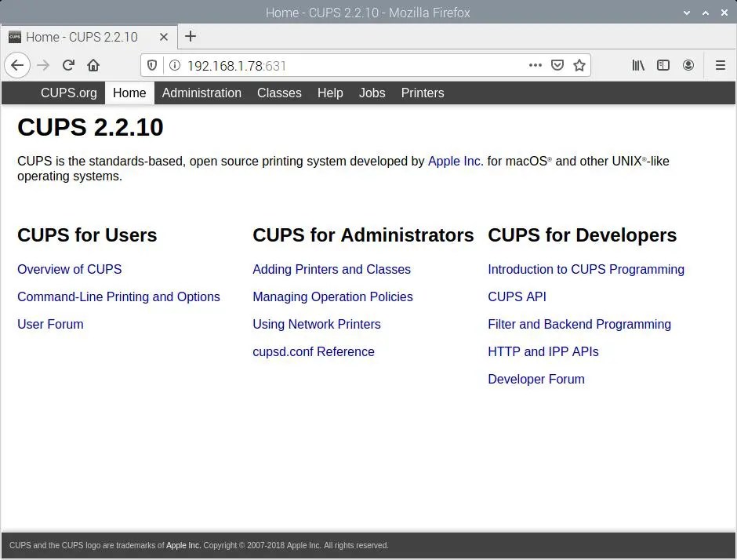The image size is (737, 560).
Task: Visit the Developer Forum link
Action: pyautogui.click(x=536, y=379)
